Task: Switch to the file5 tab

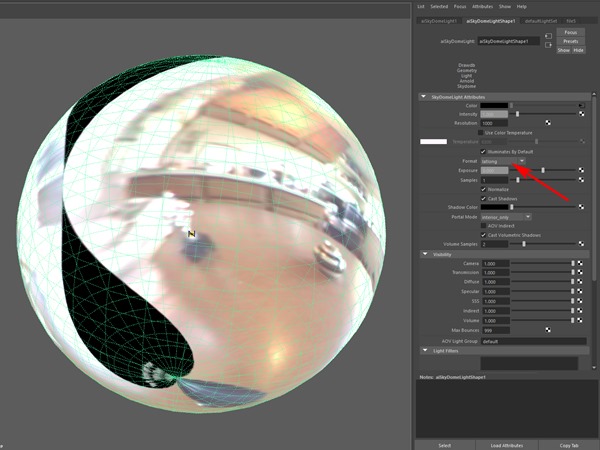Action: click(571, 21)
